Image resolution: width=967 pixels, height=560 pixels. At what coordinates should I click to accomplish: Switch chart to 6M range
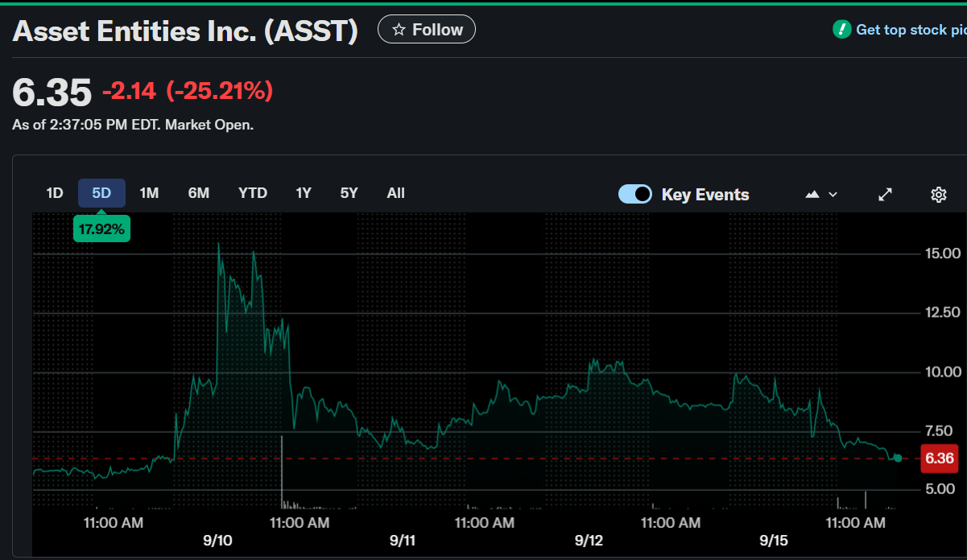pyautogui.click(x=199, y=193)
